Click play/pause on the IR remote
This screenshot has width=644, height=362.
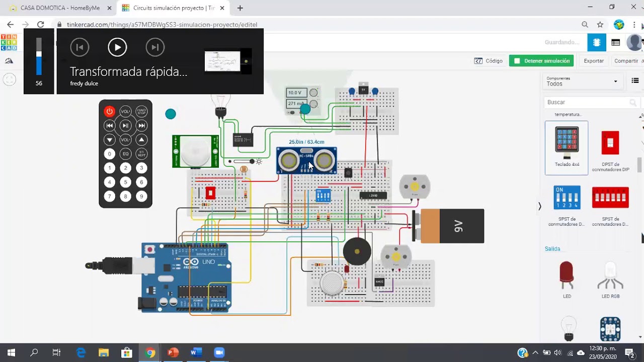(x=125, y=126)
